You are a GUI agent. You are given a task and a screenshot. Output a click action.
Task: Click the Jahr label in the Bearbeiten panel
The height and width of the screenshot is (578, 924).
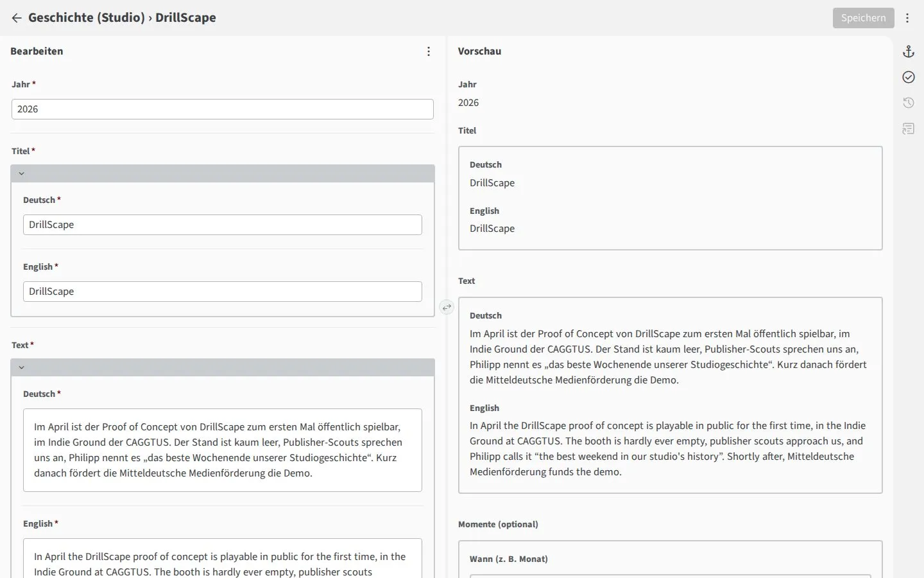[x=21, y=84]
